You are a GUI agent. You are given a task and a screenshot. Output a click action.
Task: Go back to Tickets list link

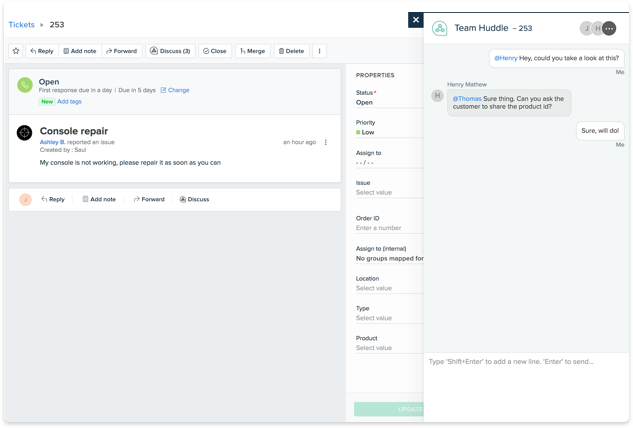point(21,25)
